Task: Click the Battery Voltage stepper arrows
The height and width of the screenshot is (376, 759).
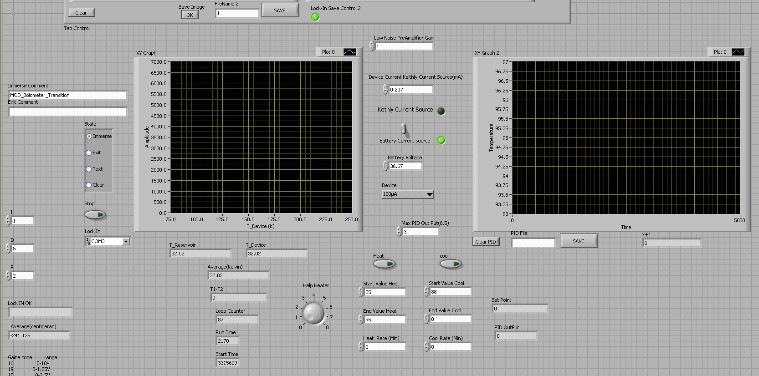Action: [385, 166]
